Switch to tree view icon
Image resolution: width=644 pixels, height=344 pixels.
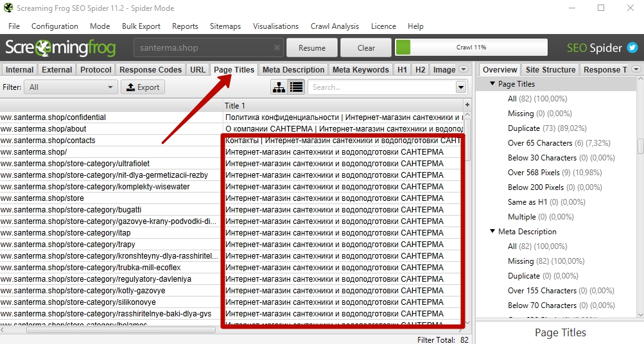click(x=279, y=87)
